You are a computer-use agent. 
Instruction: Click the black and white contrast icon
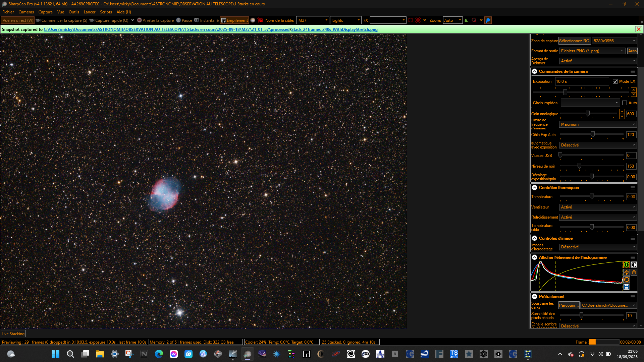[x=634, y=265]
